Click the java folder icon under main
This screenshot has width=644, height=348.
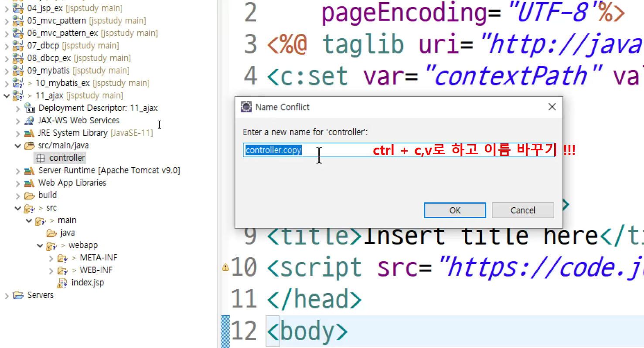51,233
